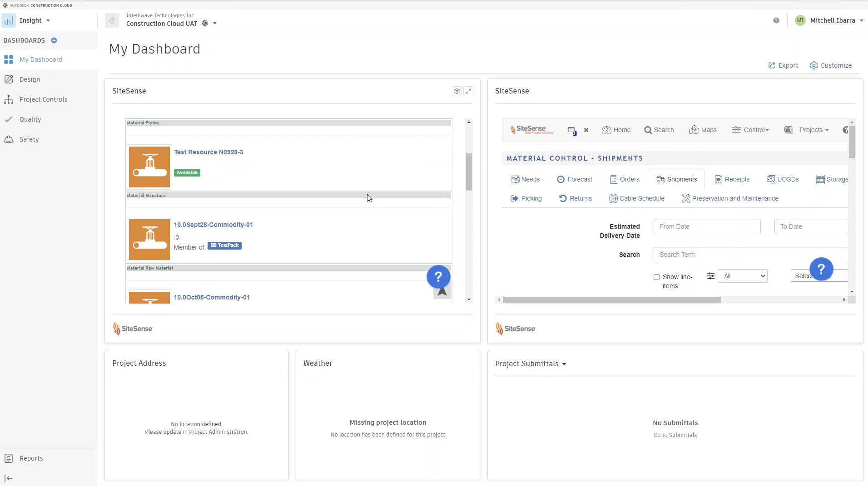
Task: Click Search in the SiteSense toolbar
Action: coord(659,130)
